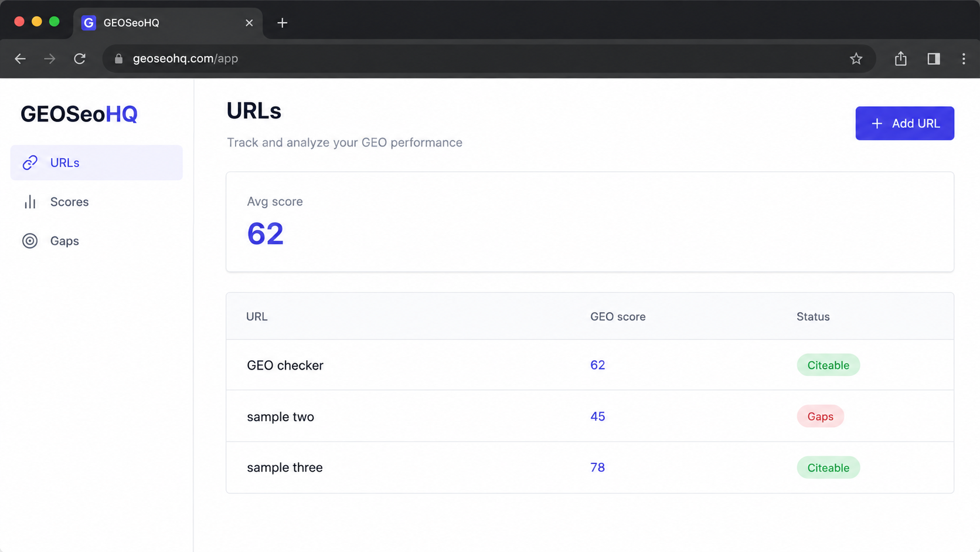Reload the page
The height and width of the screenshot is (552, 980).
(80, 59)
